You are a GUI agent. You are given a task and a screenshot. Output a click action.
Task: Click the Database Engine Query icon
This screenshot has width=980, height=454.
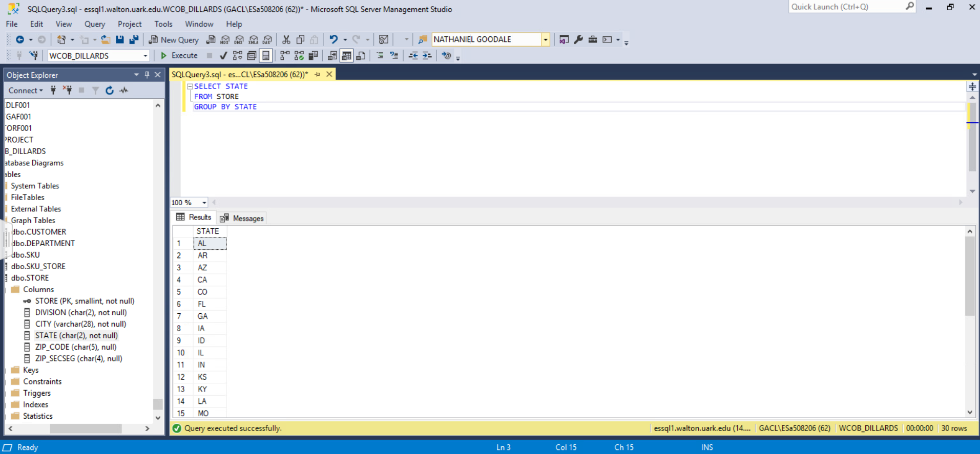pyautogui.click(x=211, y=39)
